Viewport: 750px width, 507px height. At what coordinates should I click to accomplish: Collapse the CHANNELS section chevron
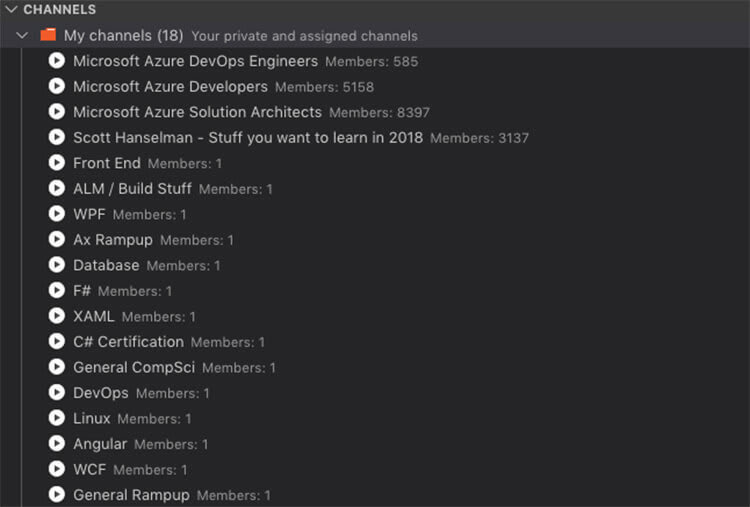(11, 9)
